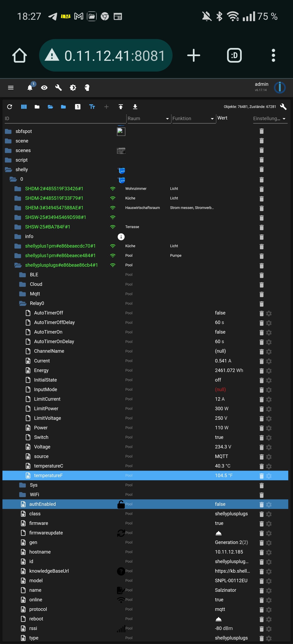Download objects JSON arrow icon
The height and width of the screenshot is (644, 293).
point(135,107)
